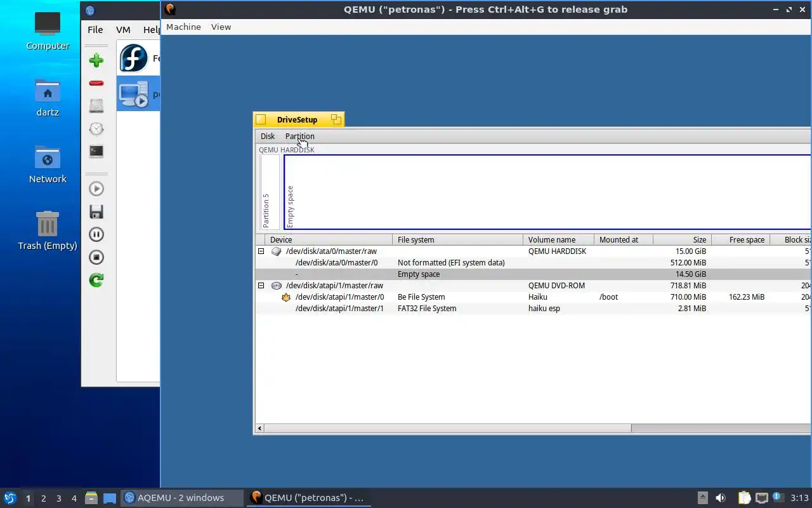The width and height of the screenshot is (812, 508).
Task: Click the '/boot' mounted at cell
Action: (608, 297)
